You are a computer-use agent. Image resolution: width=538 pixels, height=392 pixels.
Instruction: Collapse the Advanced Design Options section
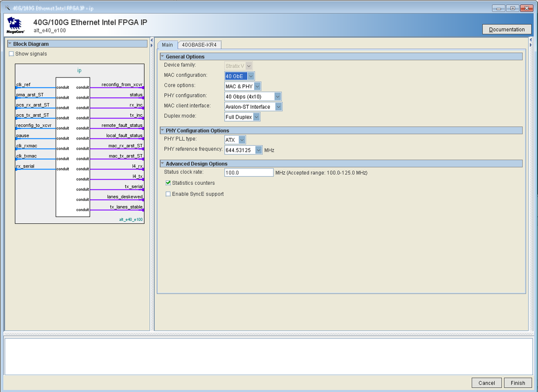click(x=162, y=164)
